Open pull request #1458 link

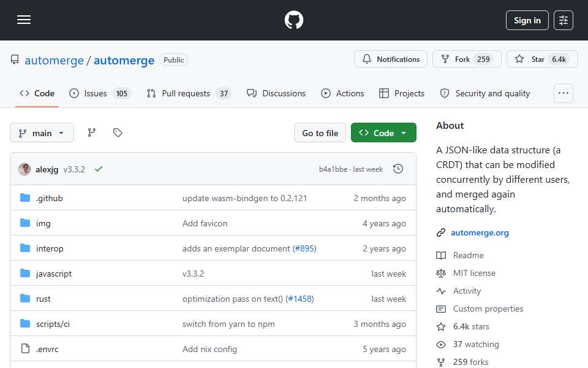pyautogui.click(x=300, y=299)
